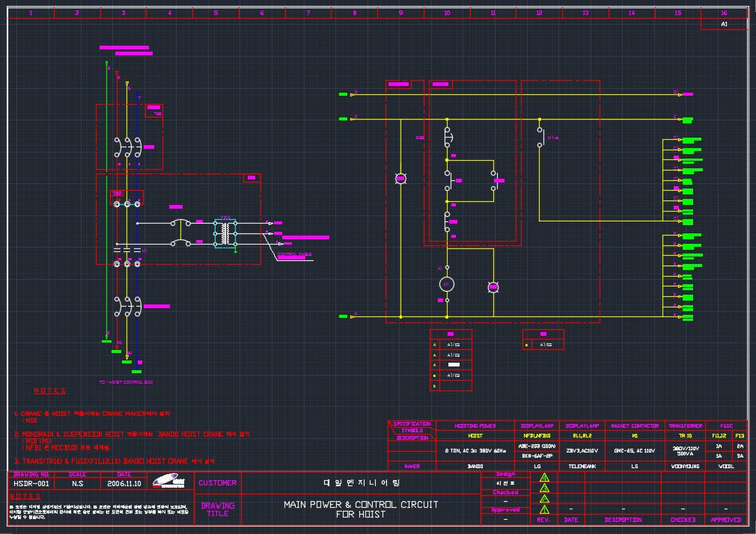Image resolution: width=756 pixels, height=534 pixels.
Task: Select the left indicator lamp symbol
Action: [400, 179]
